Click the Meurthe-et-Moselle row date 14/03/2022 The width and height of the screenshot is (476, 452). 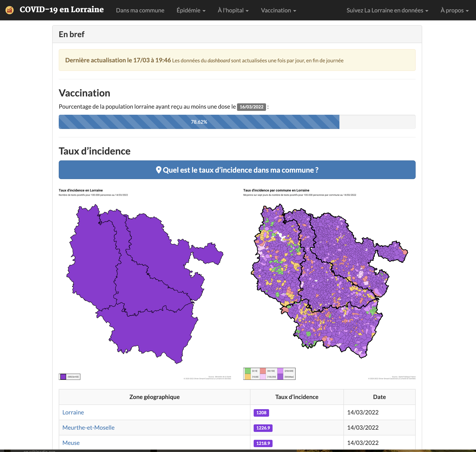coord(363,427)
